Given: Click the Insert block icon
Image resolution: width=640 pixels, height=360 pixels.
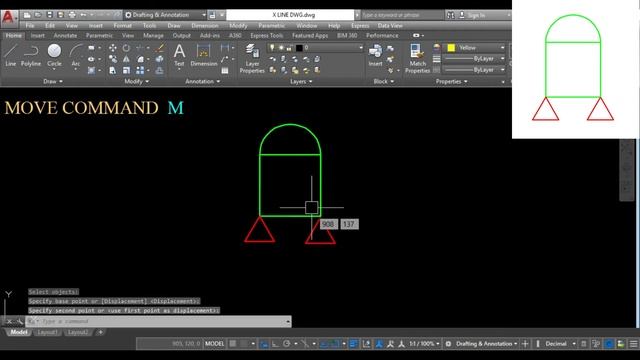Looking at the screenshot, I should coord(375,55).
